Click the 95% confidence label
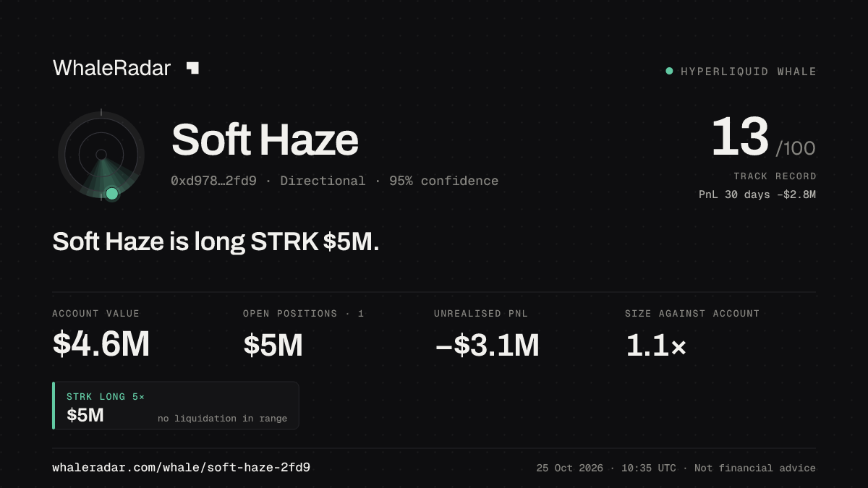 (x=443, y=181)
